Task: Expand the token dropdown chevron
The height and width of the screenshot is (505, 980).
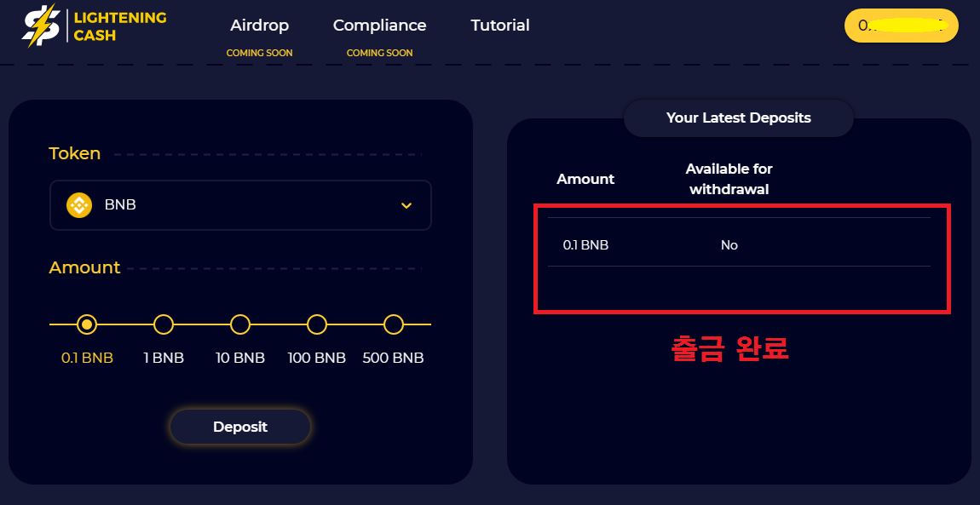Action: tap(406, 205)
